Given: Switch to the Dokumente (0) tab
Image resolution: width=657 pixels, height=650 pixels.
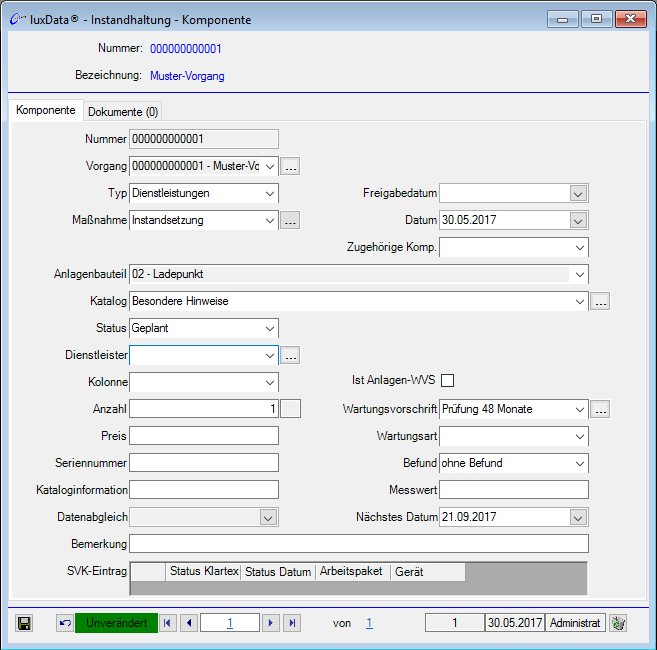Looking at the screenshot, I should pos(123,111).
